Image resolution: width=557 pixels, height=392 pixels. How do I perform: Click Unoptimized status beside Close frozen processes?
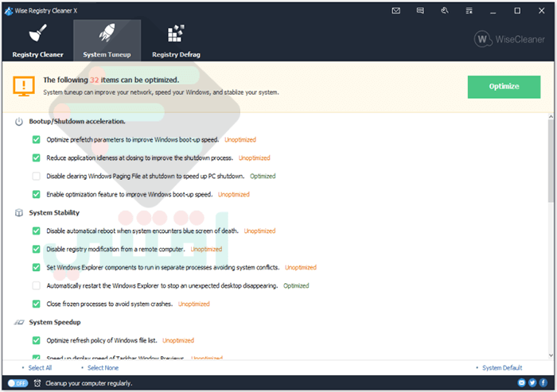point(194,305)
